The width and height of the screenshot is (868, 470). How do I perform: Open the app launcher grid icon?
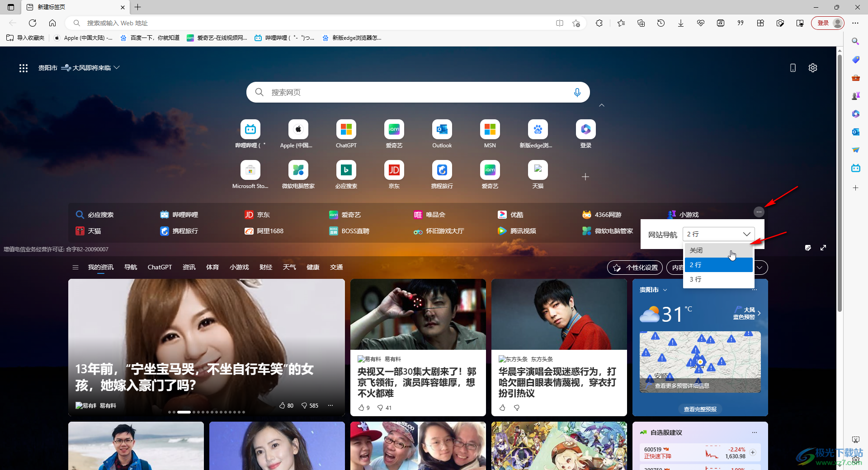point(24,68)
